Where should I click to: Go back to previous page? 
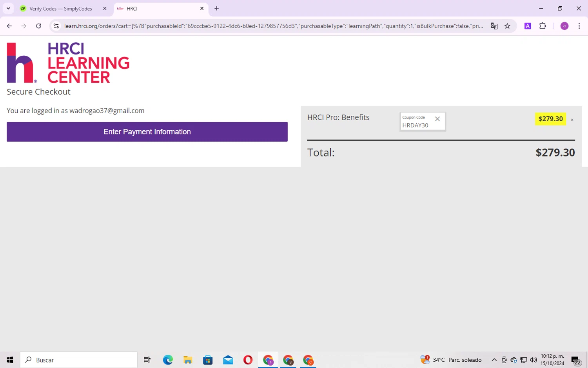(x=9, y=26)
